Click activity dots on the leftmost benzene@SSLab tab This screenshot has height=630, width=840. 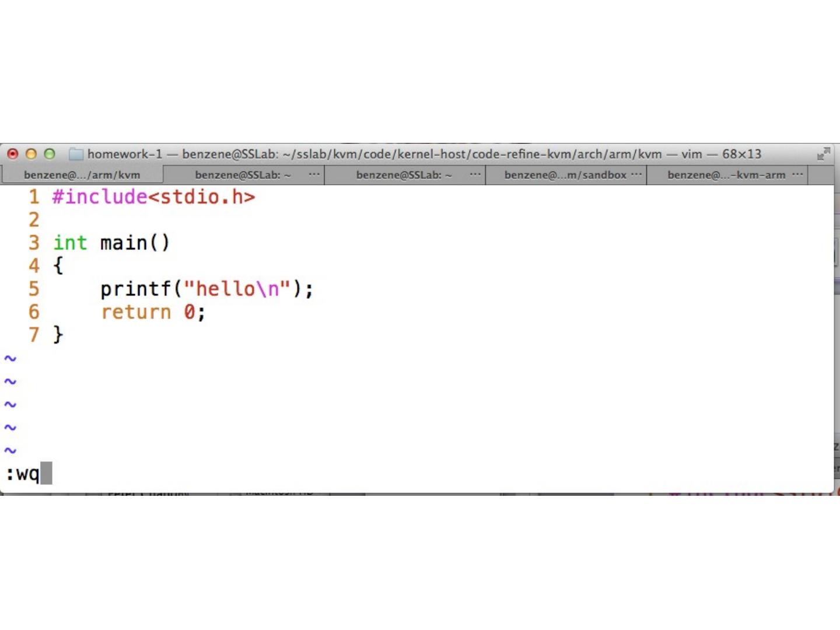[314, 174]
